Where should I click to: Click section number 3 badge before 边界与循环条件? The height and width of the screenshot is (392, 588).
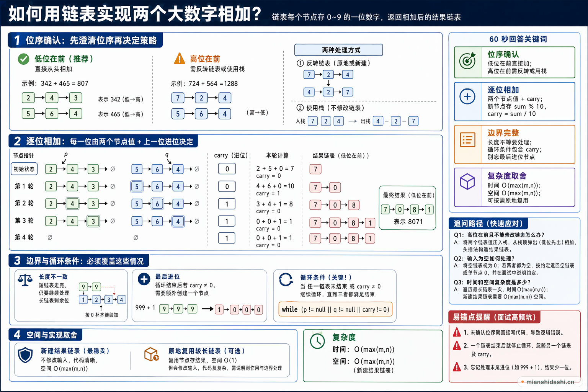tap(18, 261)
